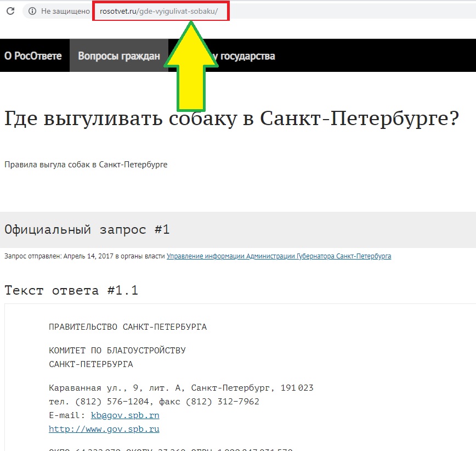Click the 'Текст ответа #1.1' heading
The height and width of the screenshot is (451, 476).
click(71, 290)
